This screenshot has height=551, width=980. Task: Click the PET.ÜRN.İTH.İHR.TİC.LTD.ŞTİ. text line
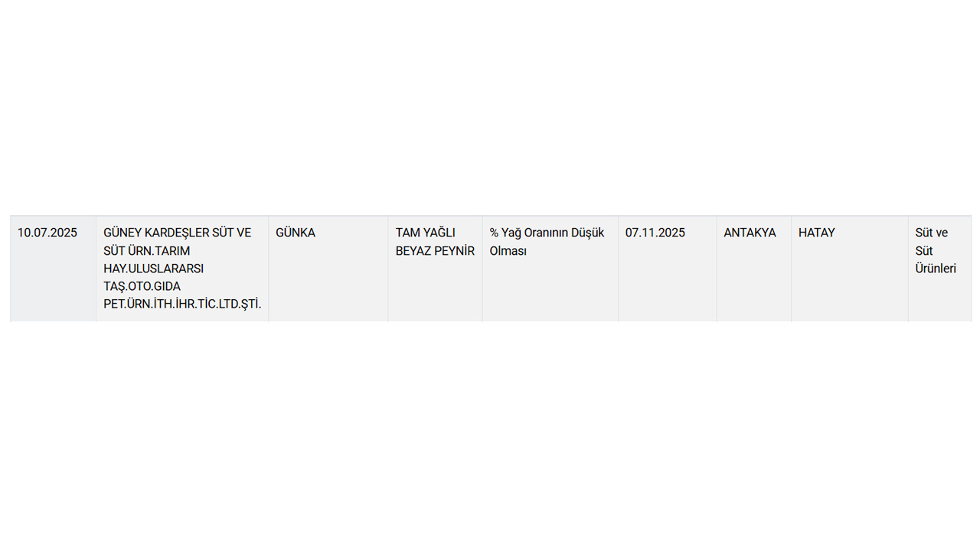pos(182,304)
